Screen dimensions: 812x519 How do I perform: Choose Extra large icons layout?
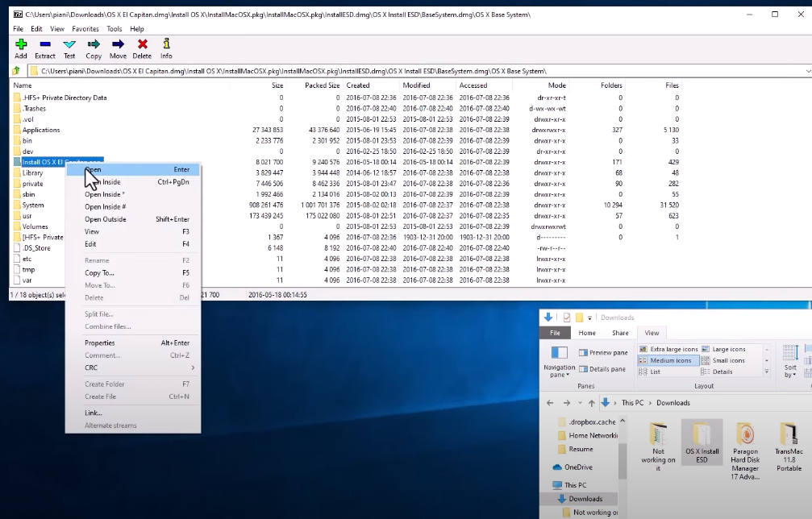pos(668,349)
